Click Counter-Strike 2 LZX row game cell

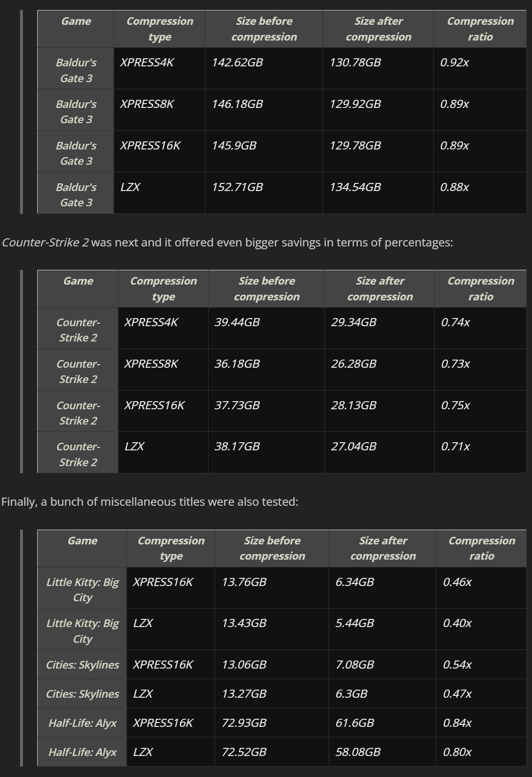click(x=78, y=454)
